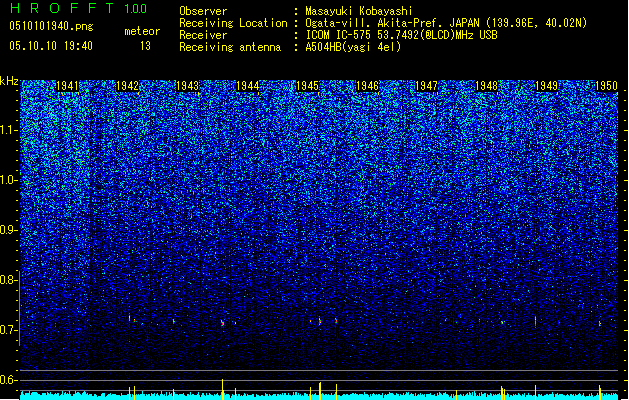The width and height of the screenshot is (629, 400).
Task: Click the 1948 time marker
Action: coord(486,86)
